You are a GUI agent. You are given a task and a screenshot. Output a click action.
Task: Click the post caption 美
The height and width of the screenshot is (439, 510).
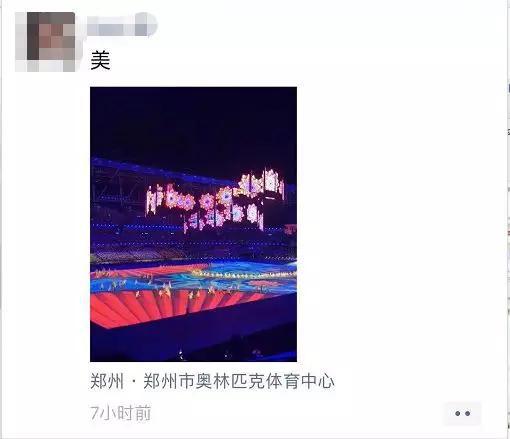click(100, 60)
